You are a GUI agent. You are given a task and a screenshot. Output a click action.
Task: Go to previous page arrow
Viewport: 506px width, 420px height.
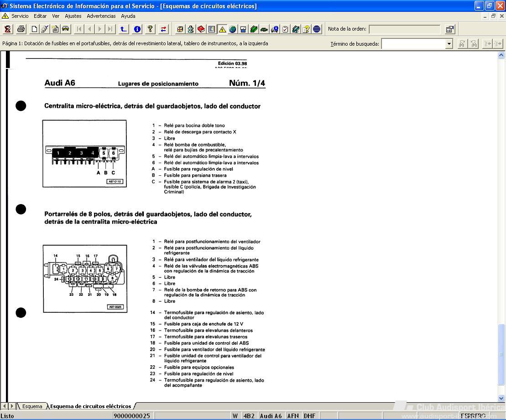pos(89,29)
